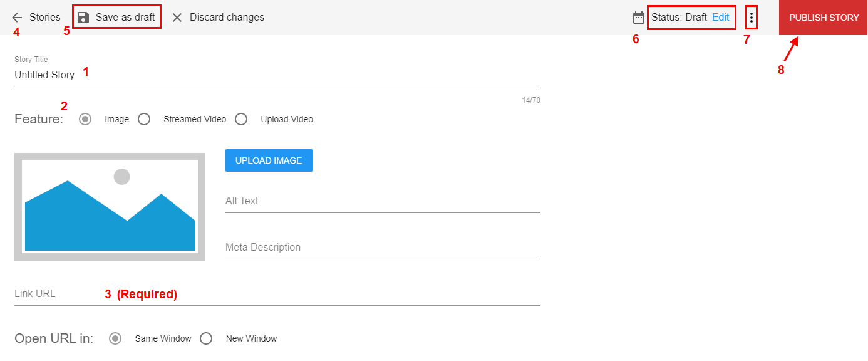This screenshot has width=868, height=361.
Task: Click the Discard changes text
Action: 227,18
